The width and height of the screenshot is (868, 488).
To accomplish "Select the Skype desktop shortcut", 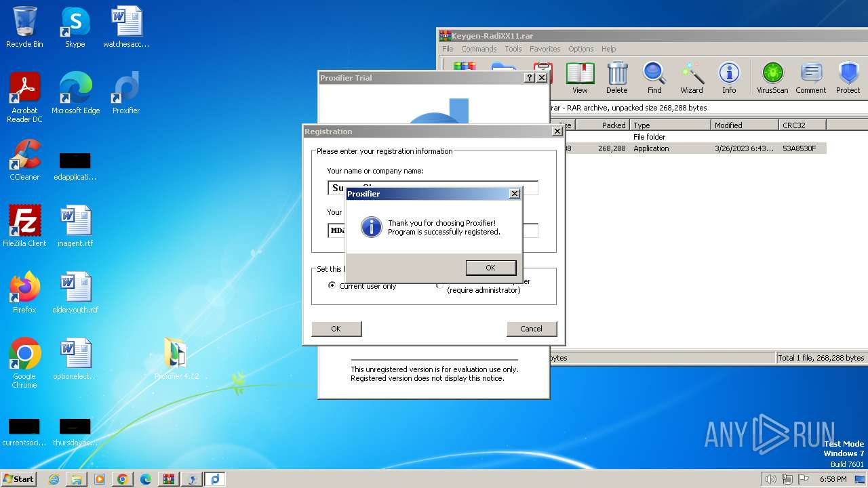I will pos(75,27).
